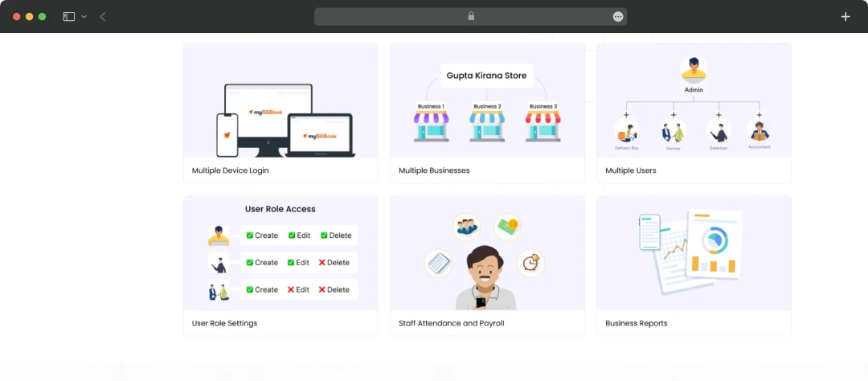Open the Multiple Device Login card title
The height and width of the screenshot is (381, 868).
(231, 170)
